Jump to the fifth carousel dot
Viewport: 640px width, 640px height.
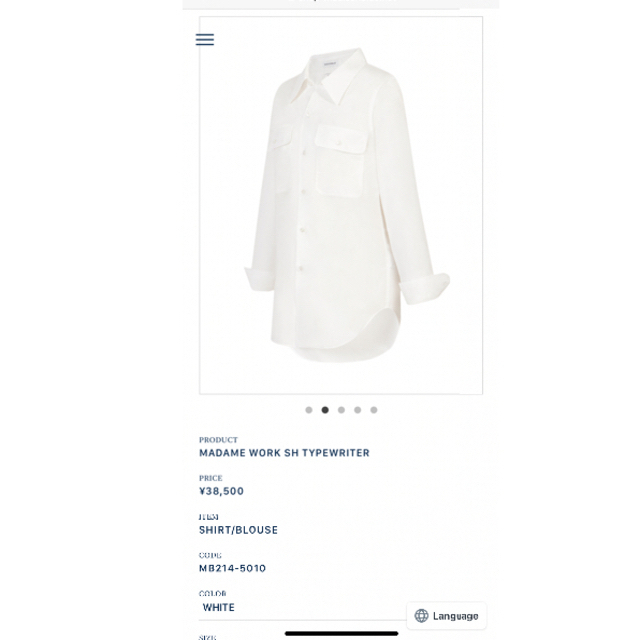click(374, 410)
